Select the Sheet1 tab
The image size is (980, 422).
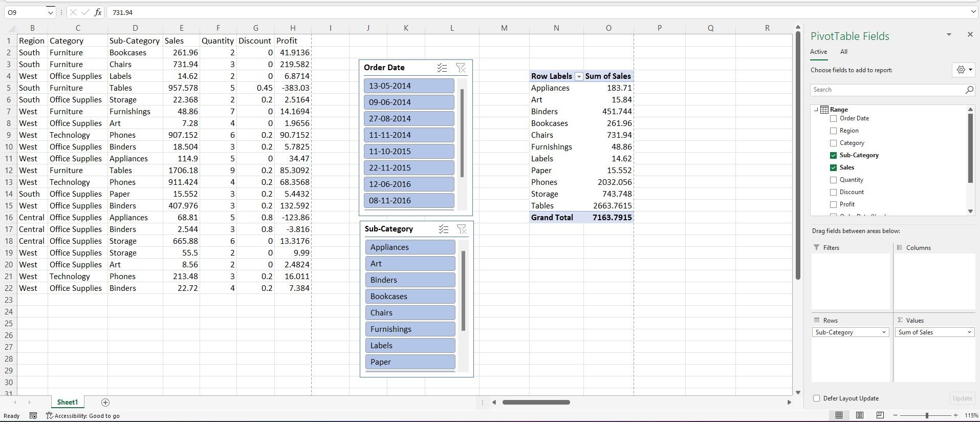tap(68, 403)
